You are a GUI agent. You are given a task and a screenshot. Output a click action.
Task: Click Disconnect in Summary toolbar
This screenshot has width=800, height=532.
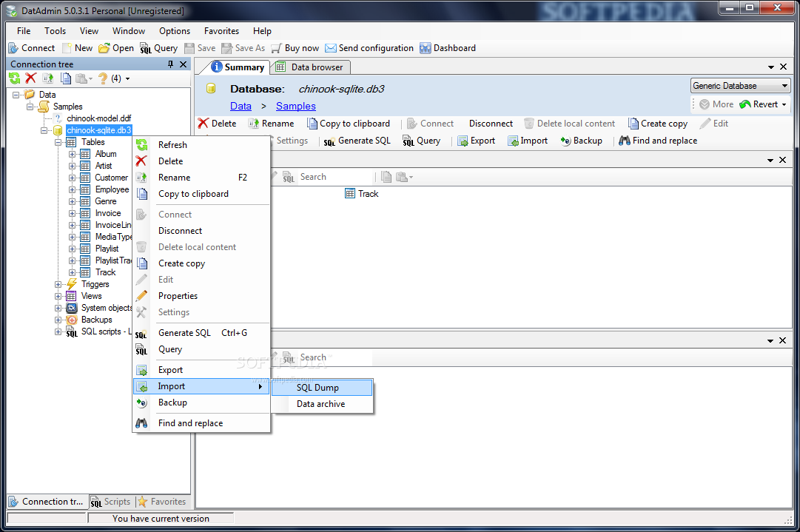[x=491, y=124]
